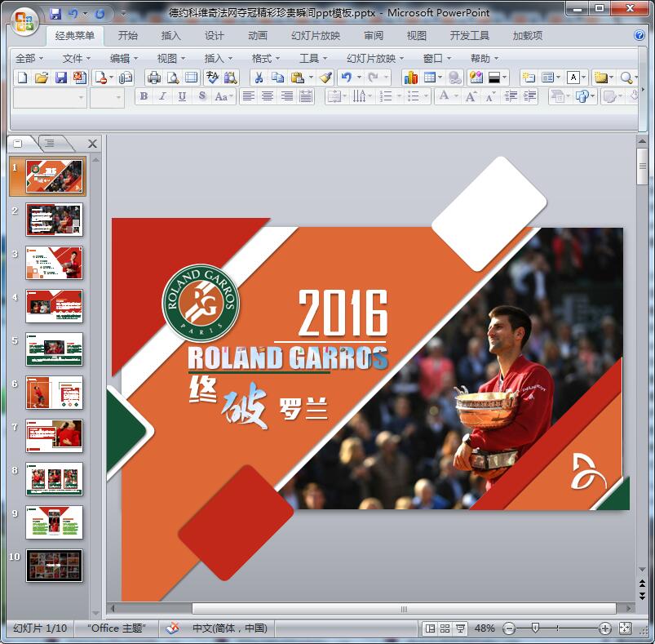655x644 pixels.
Task: Expand the undo history arrow
Action: tap(359, 78)
